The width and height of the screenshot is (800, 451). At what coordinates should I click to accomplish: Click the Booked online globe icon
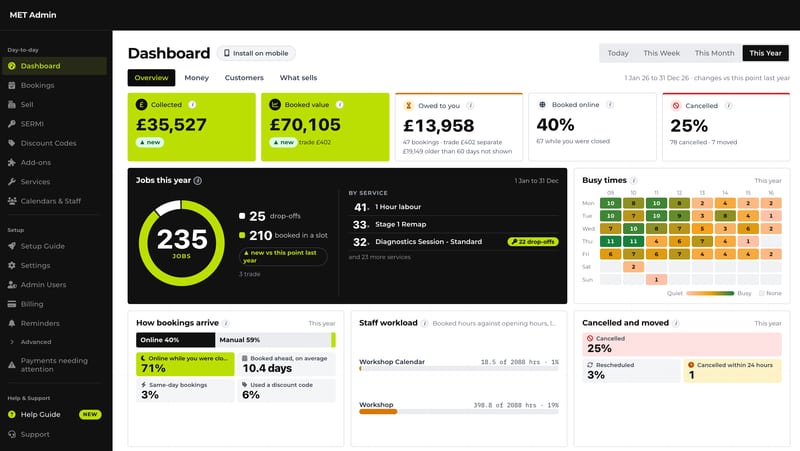[542, 105]
